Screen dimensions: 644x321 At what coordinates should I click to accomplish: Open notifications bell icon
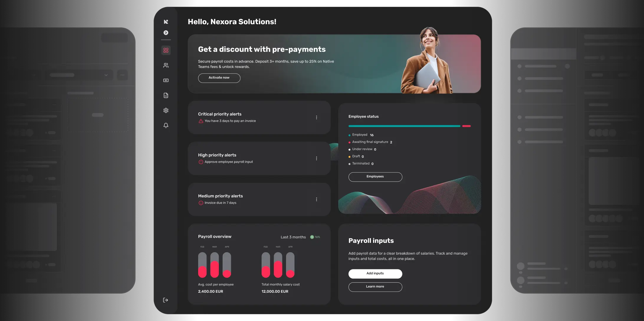[166, 126]
